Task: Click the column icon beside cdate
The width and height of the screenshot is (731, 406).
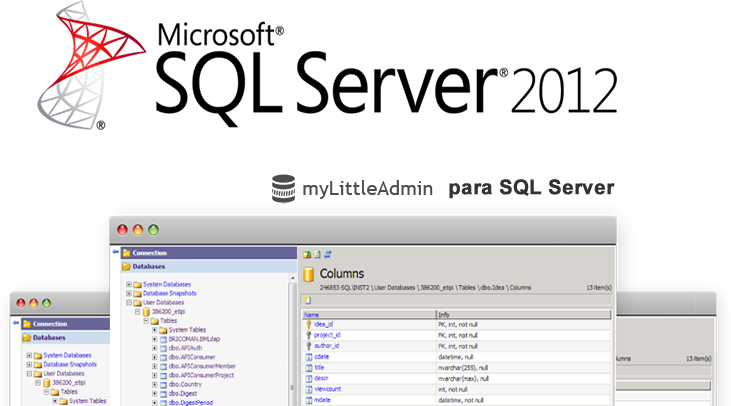Action: pos(308,357)
